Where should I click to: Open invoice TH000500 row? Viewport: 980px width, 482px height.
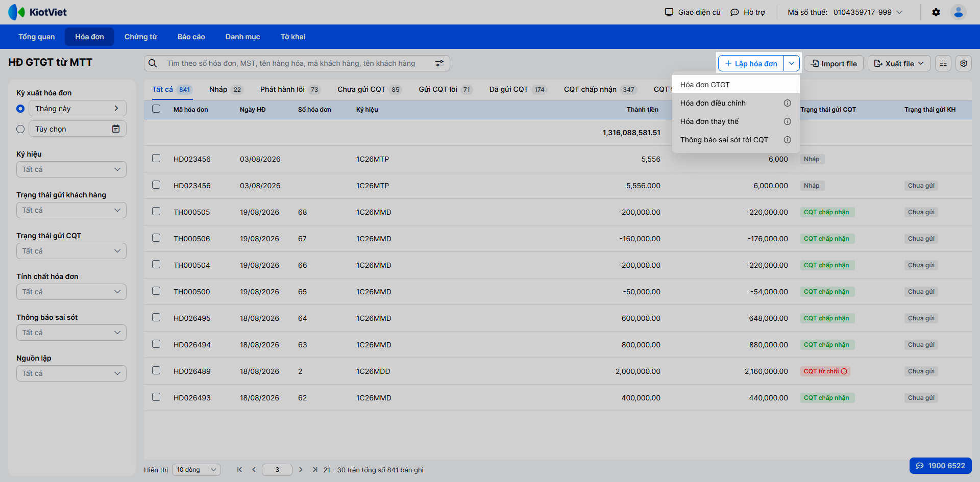[x=558, y=292]
